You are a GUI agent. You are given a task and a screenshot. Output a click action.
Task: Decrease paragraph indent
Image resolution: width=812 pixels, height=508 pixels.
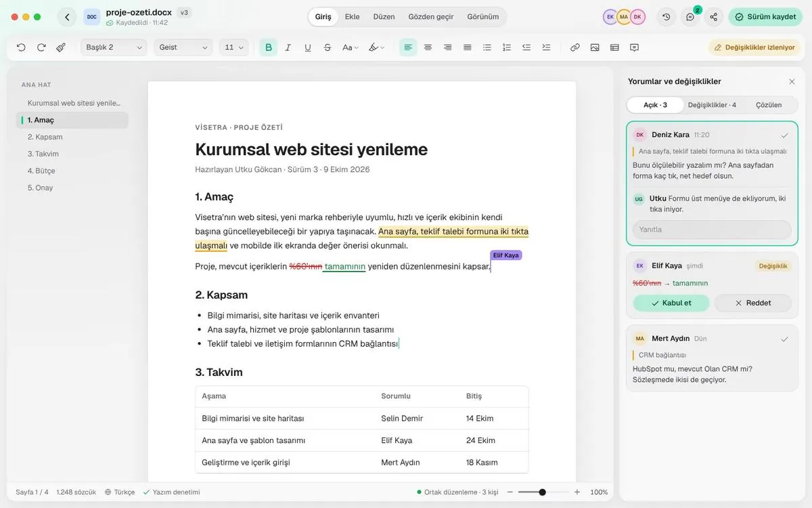click(x=526, y=47)
